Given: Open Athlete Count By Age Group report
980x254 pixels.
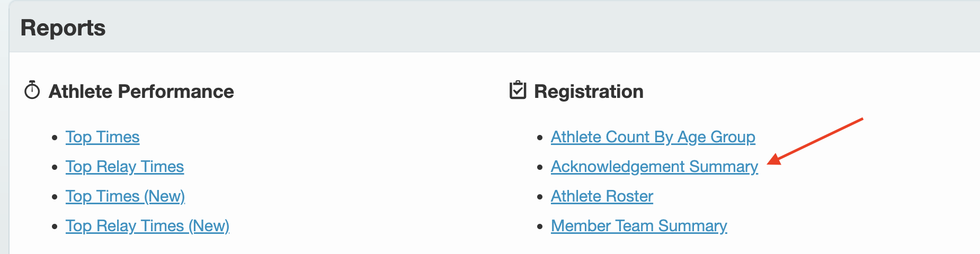Looking at the screenshot, I should (653, 137).
